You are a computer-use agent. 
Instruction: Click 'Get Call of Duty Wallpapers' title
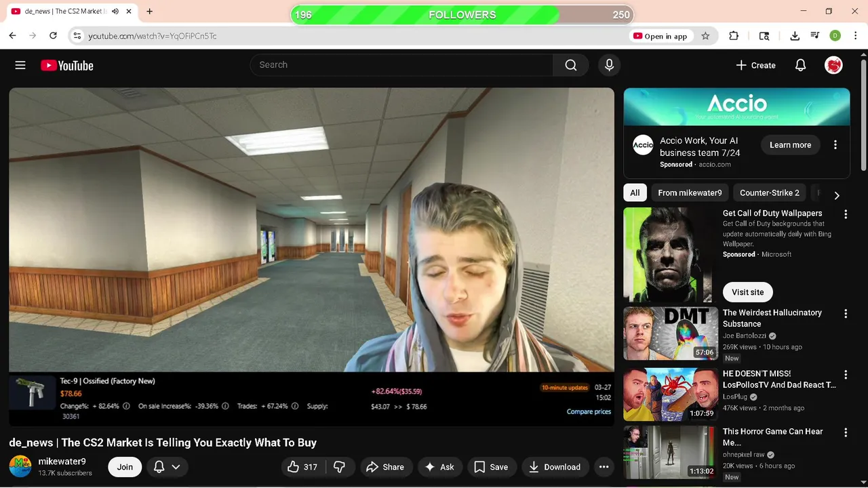pyautogui.click(x=772, y=213)
